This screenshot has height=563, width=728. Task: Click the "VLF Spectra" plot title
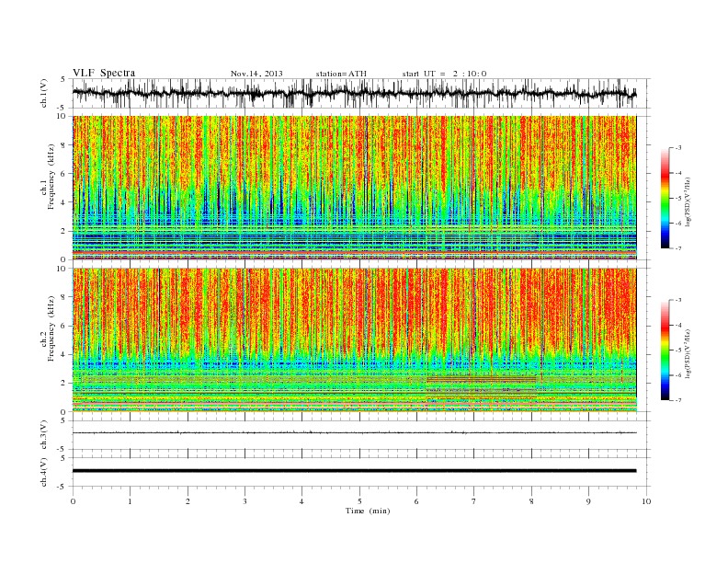pyautogui.click(x=104, y=73)
